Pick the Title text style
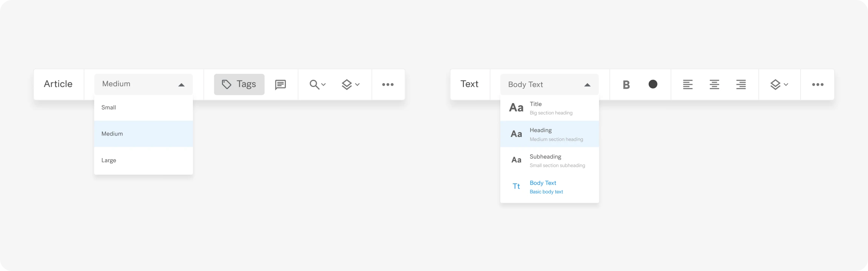The image size is (868, 271). pos(549,108)
